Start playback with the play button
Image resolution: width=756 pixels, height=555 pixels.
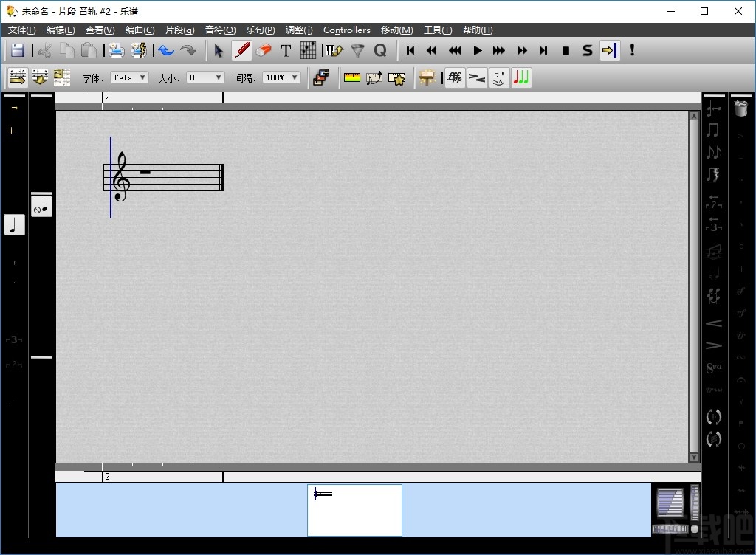478,50
